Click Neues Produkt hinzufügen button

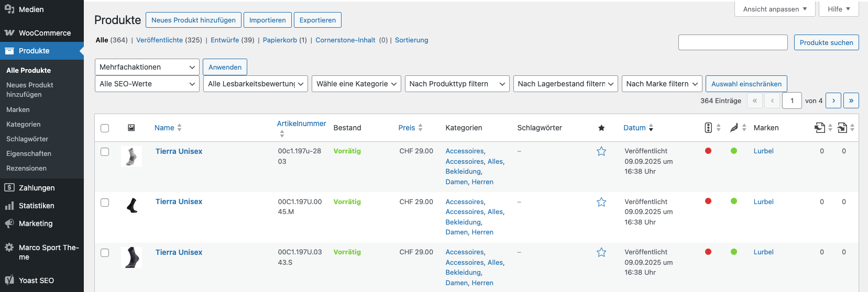click(x=193, y=20)
